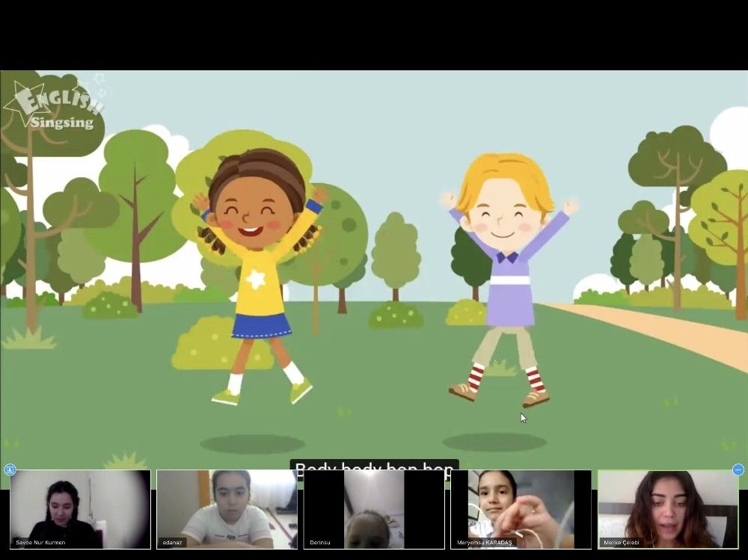Viewport: 748px width, 560px height.
Task: Select Melike Çelebi's highlighted video thumbnail
Action: pyautogui.click(x=668, y=508)
